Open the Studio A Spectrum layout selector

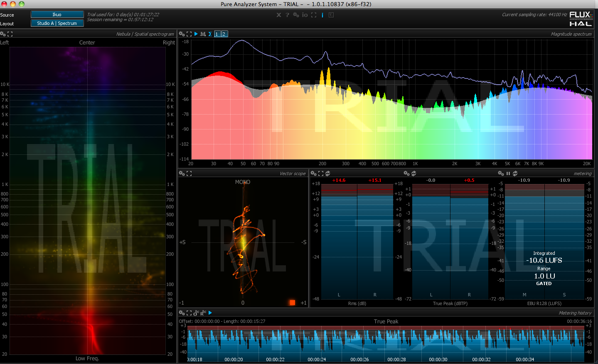point(57,23)
